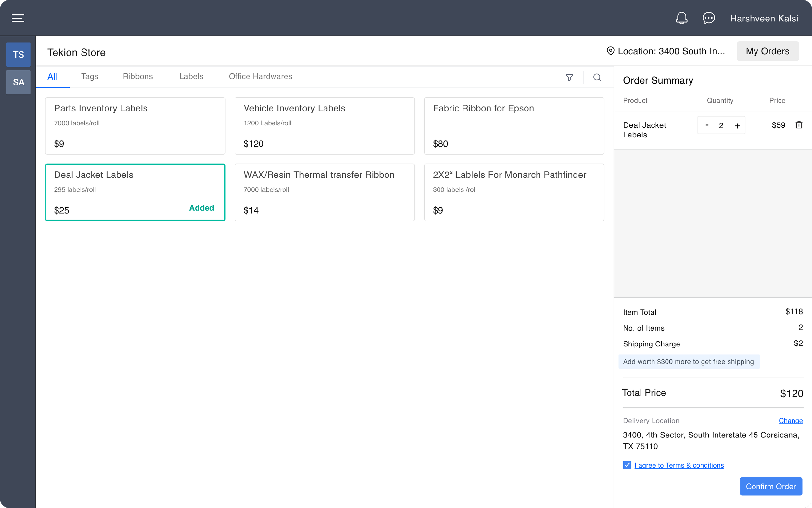Switch to the Tags tab
Image resolution: width=812 pixels, height=508 pixels.
90,77
